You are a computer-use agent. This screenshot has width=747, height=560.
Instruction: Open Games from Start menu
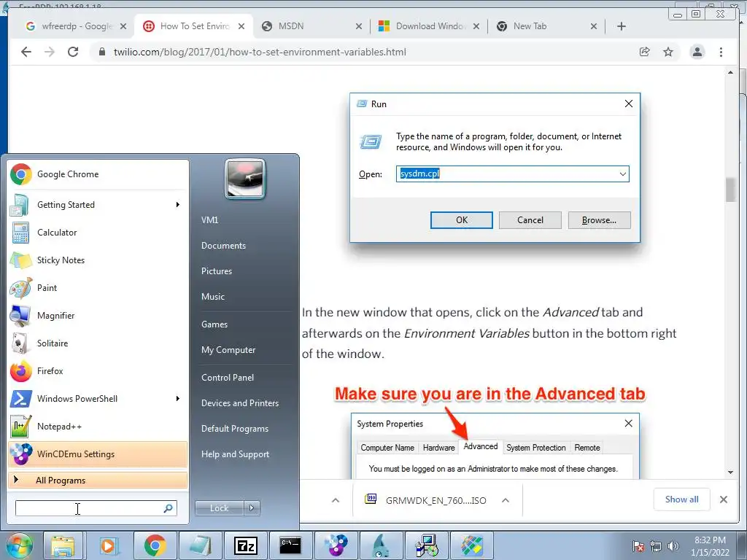tap(214, 324)
